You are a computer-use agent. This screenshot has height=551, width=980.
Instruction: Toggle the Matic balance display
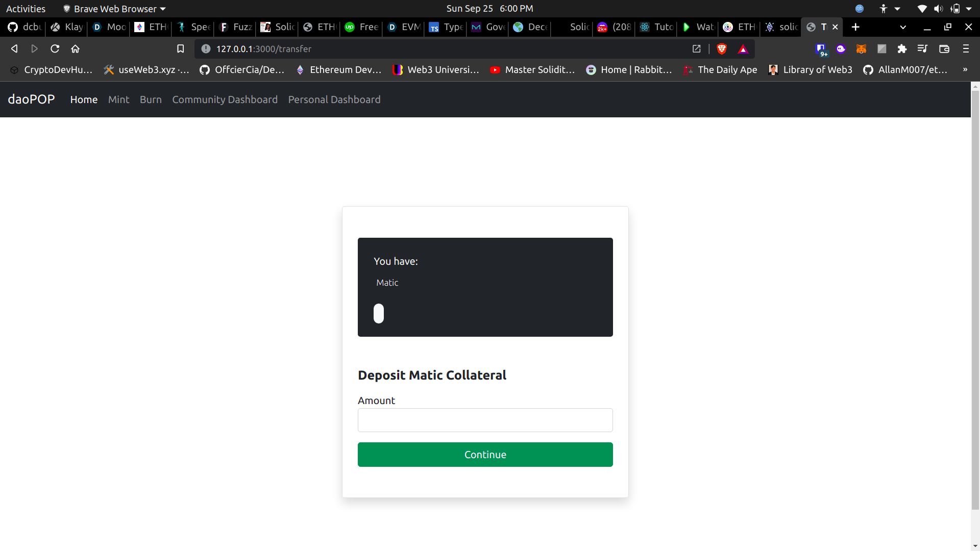click(x=379, y=313)
